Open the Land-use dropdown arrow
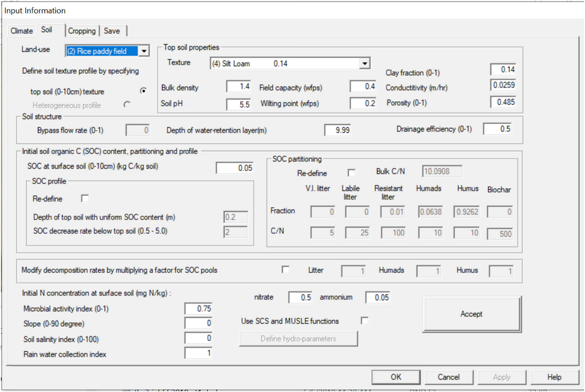 144,51
